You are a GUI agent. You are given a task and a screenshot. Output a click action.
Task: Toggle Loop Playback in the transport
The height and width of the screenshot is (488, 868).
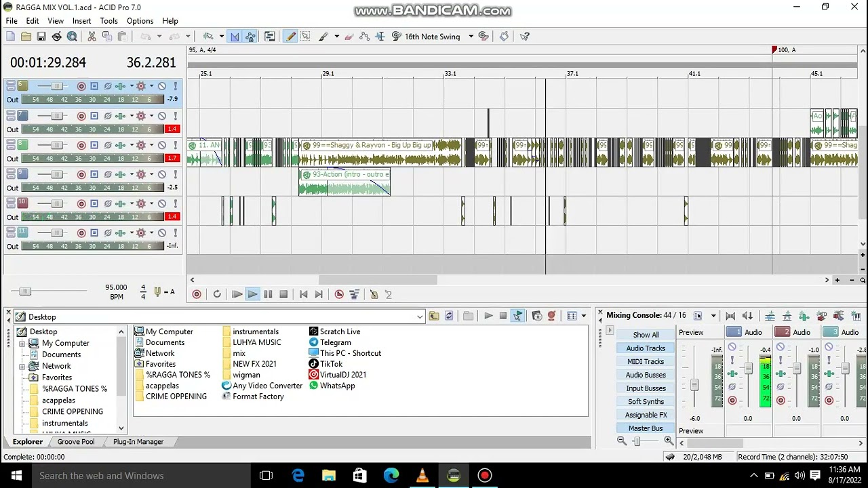(217, 294)
